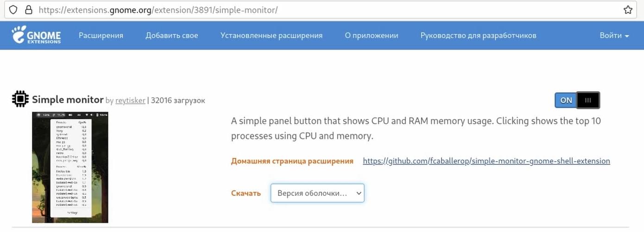Click the black slider handle of the switch

tap(588, 100)
